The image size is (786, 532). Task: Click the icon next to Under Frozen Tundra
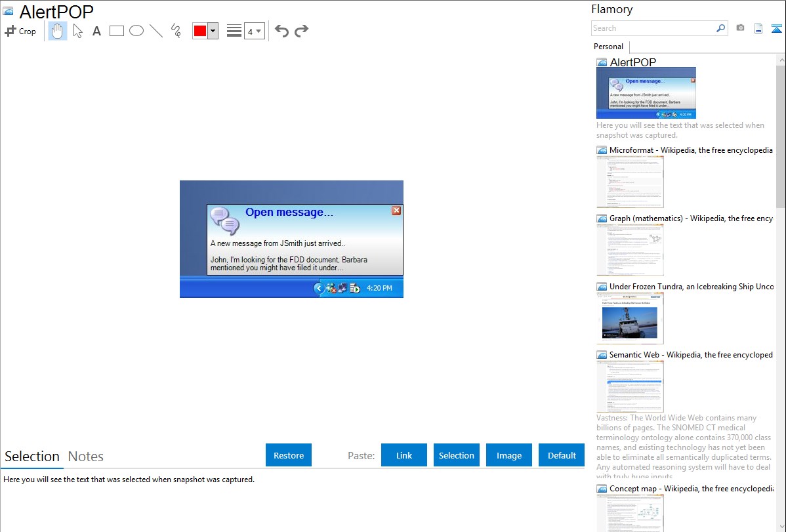tap(602, 287)
